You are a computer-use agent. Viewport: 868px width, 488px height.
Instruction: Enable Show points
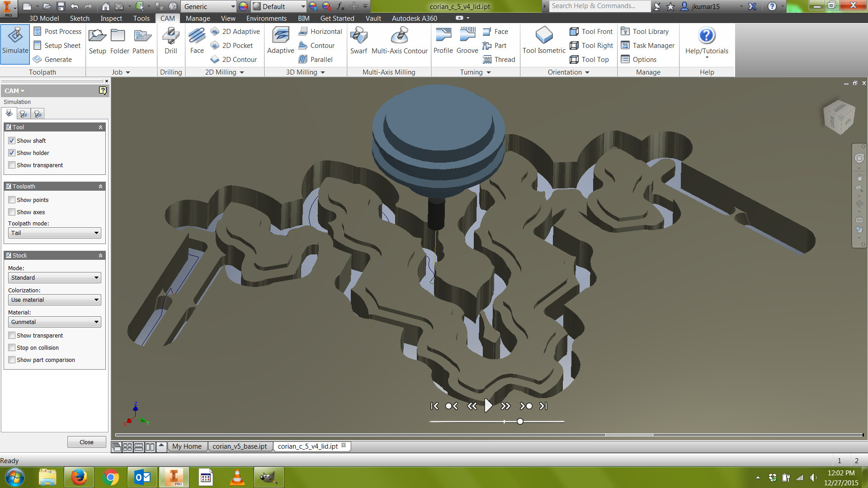pos(12,200)
